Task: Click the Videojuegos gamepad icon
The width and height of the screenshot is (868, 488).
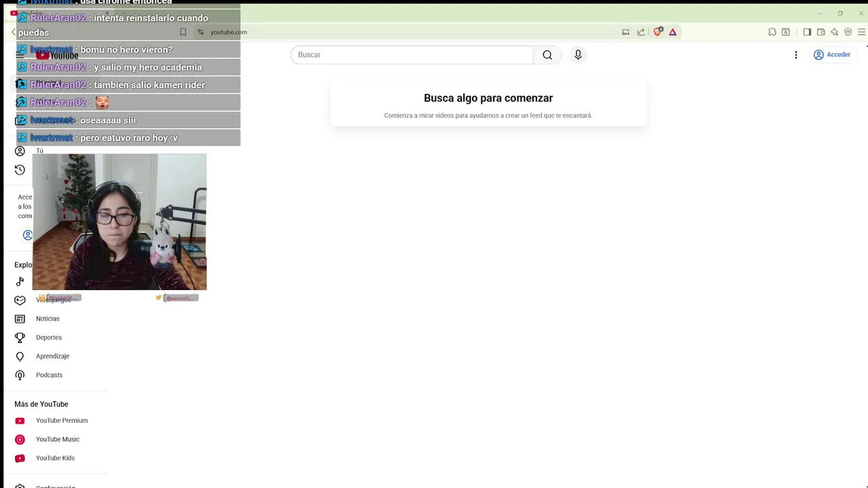Action: pos(20,300)
